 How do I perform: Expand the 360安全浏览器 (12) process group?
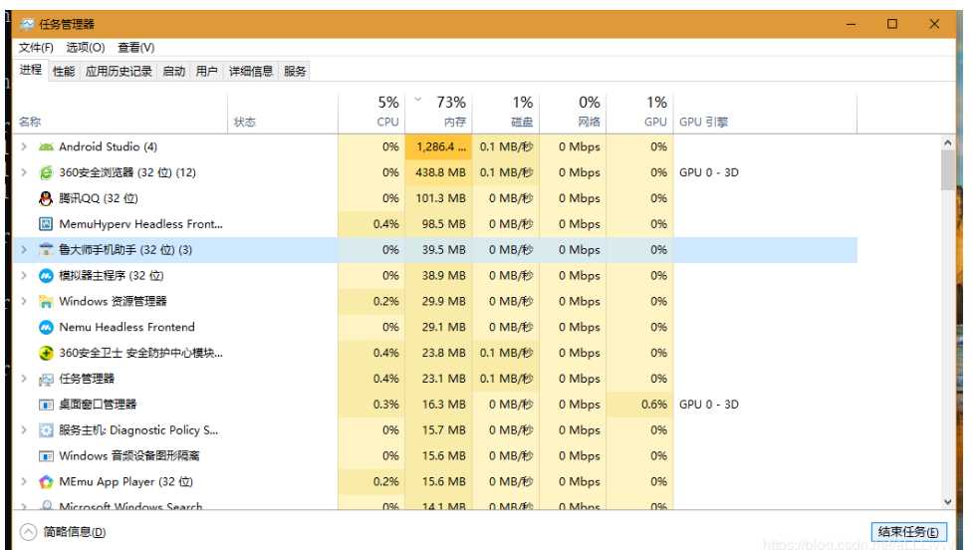click(24, 171)
